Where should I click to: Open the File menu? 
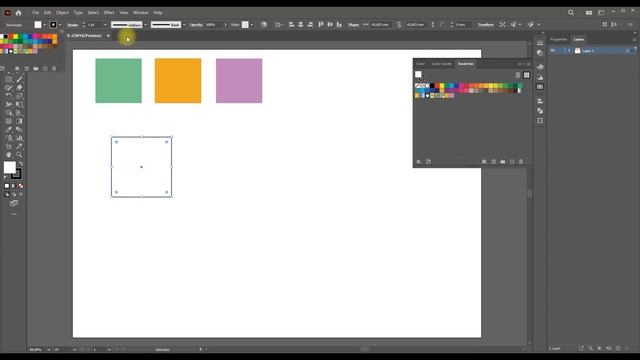point(36,13)
